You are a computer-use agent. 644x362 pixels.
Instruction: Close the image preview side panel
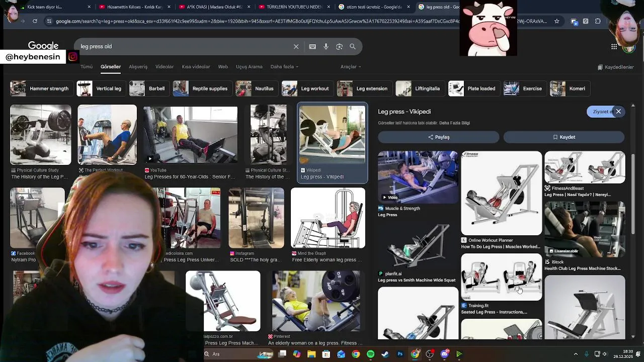618,112
